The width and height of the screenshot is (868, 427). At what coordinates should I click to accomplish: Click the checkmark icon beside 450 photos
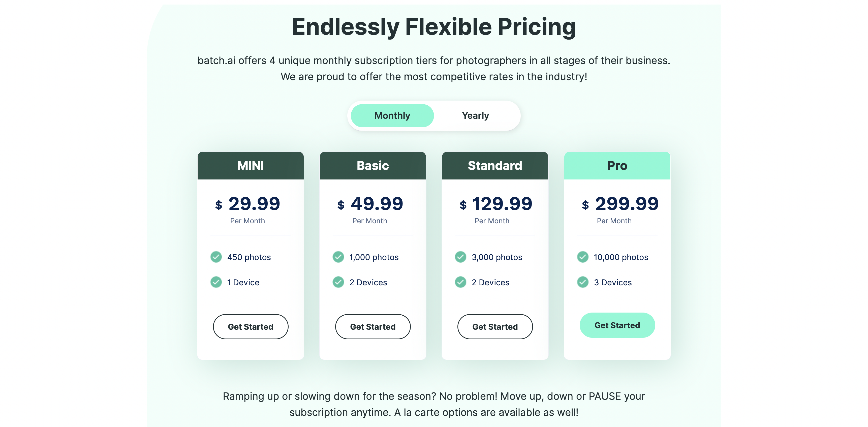[216, 257]
